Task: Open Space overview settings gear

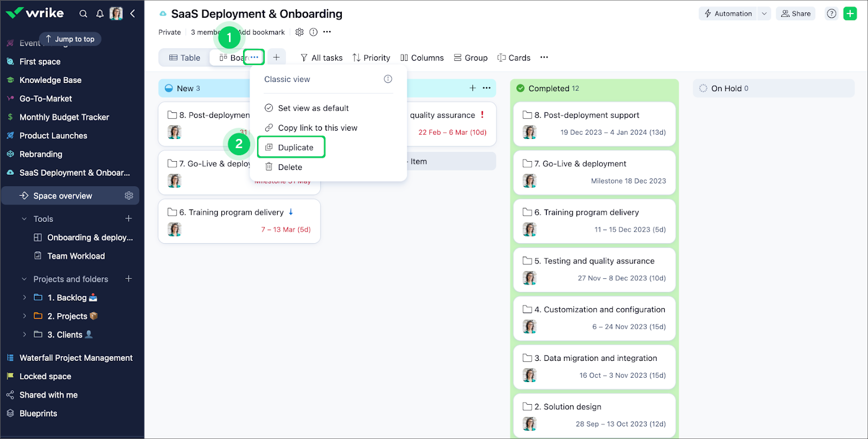Action: (129, 196)
